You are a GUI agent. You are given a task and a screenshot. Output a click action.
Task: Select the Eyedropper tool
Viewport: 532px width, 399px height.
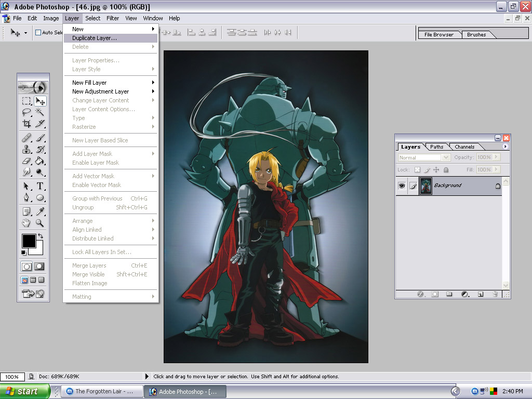point(40,211)
